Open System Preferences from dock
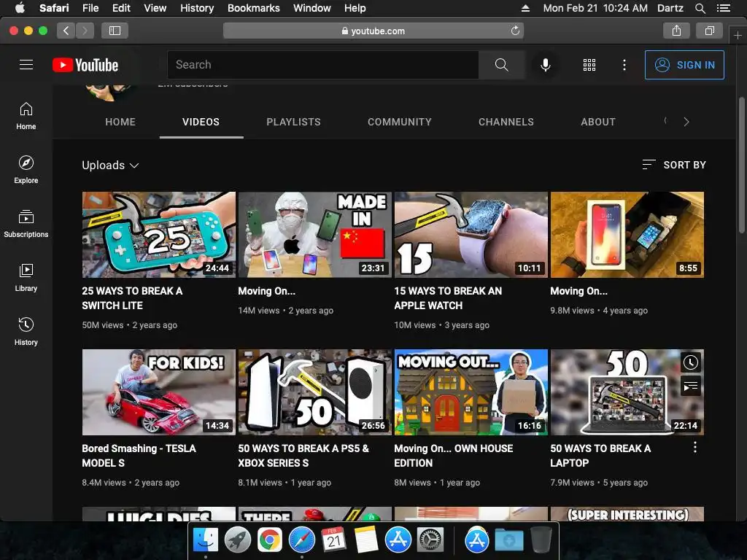The height and width of the screenshot is (560, 747). tap(430, 540)
